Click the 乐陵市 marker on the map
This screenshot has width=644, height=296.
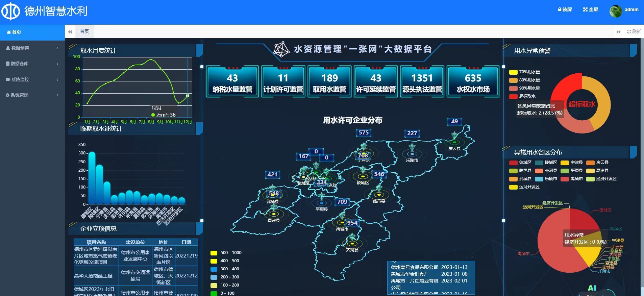pos(412,154)
